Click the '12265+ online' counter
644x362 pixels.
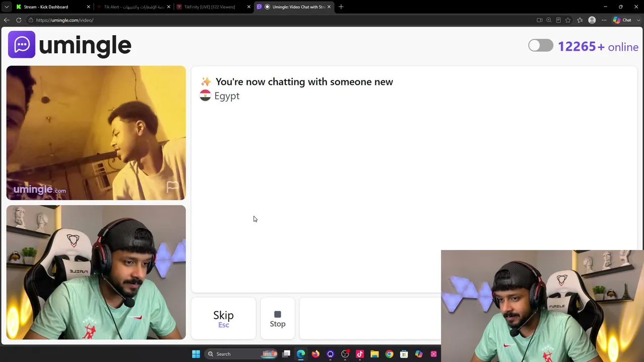click(x=598, y=47)
